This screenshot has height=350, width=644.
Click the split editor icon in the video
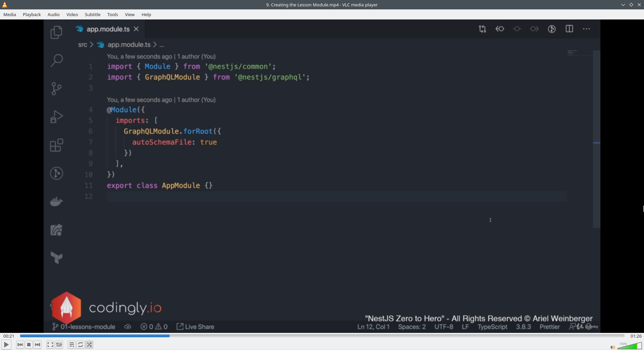[569, 29]
